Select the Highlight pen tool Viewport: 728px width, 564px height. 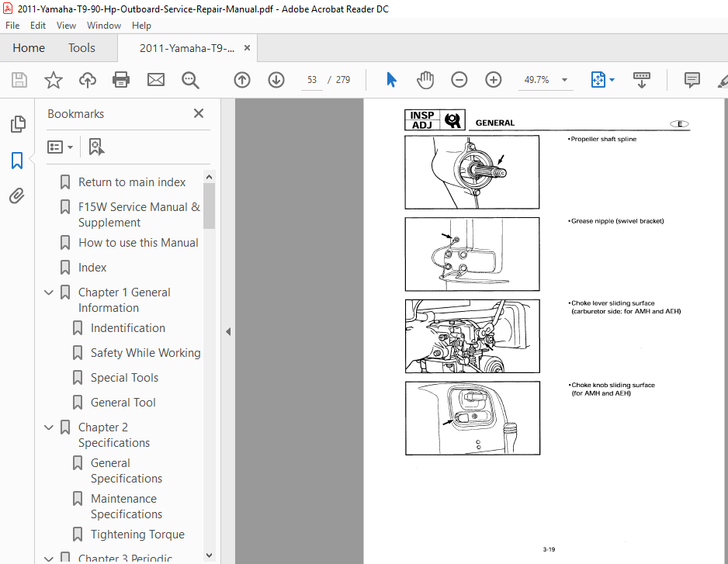click(723, 81)
